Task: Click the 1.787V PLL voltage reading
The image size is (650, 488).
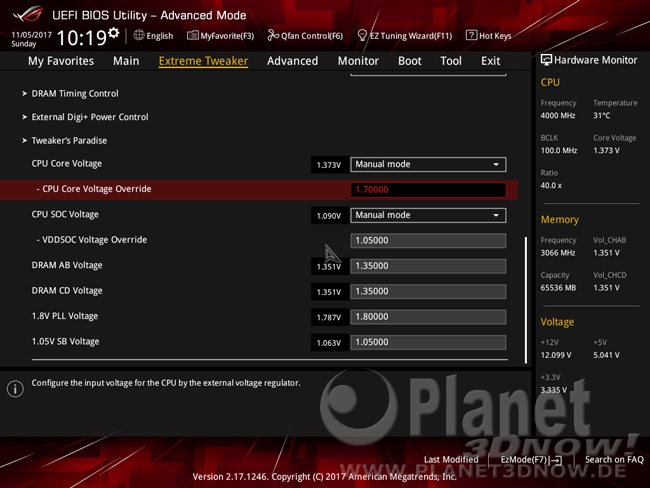Action: [x=329, y=318]
